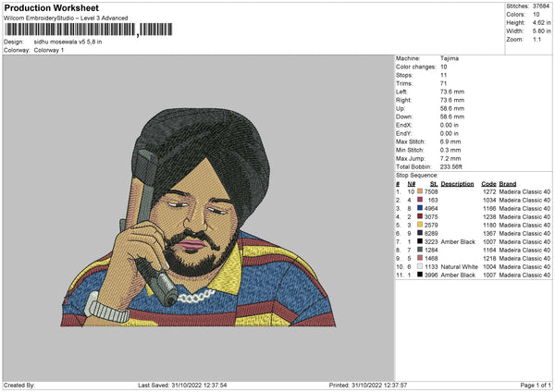Click the Up: label
The width and height of the screenshot is (555, 392).
pyautogui.click(x=400, y=108)
